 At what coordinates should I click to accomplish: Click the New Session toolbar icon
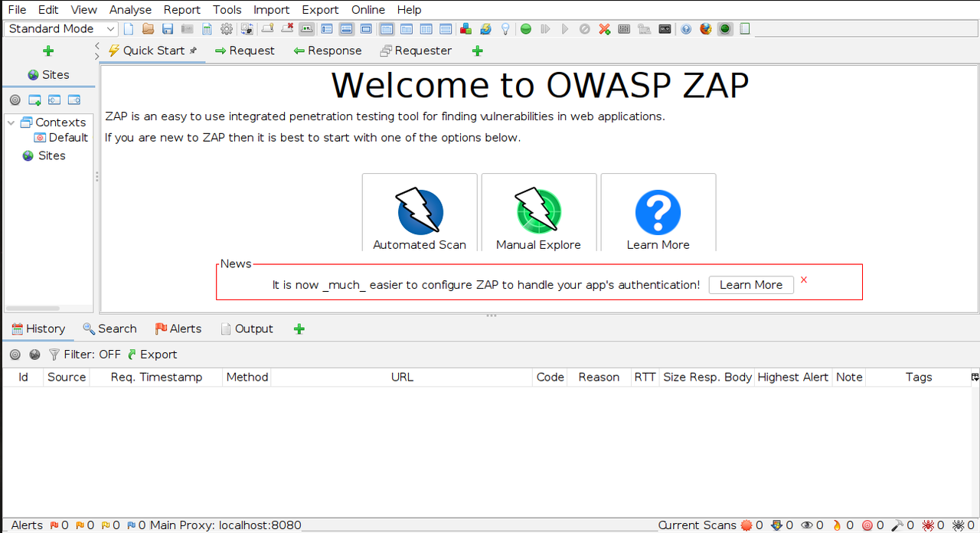129,29
